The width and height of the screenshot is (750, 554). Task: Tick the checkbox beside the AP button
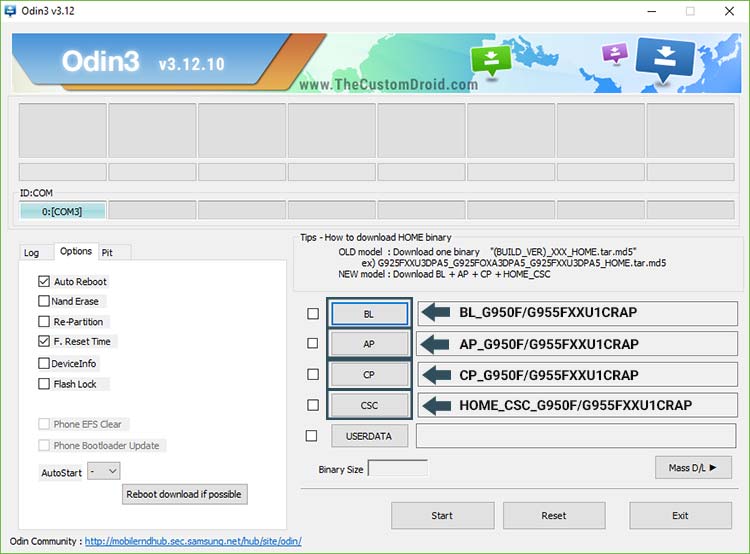[313, 343]
